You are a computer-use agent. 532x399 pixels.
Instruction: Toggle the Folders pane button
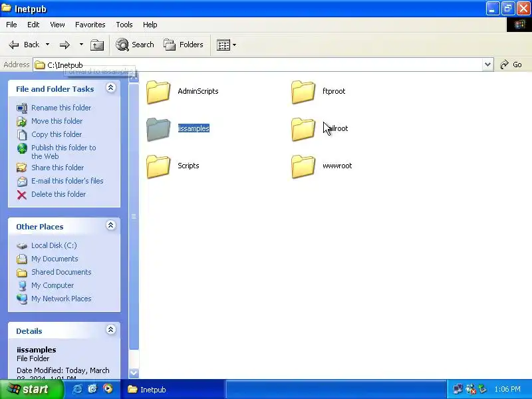point(184,45)
